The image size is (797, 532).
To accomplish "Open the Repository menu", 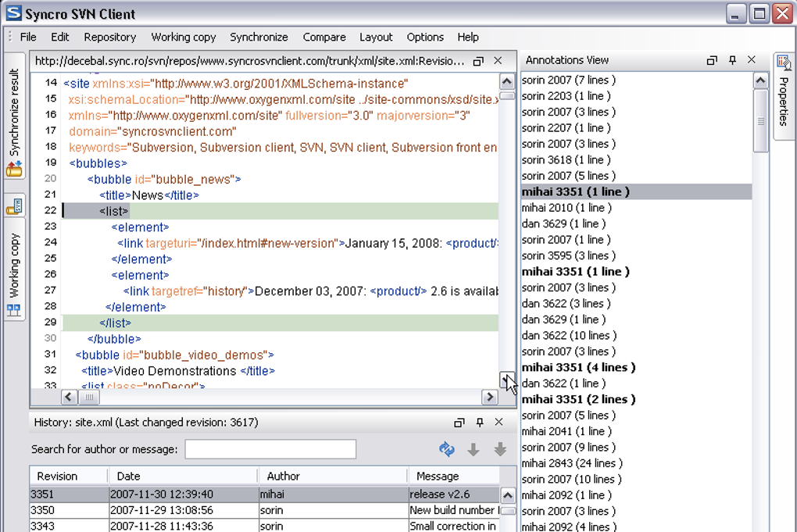I will [x=109, y=37].
